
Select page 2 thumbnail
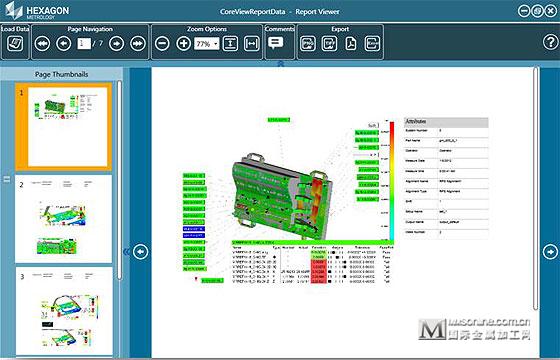tap(64, 219)
